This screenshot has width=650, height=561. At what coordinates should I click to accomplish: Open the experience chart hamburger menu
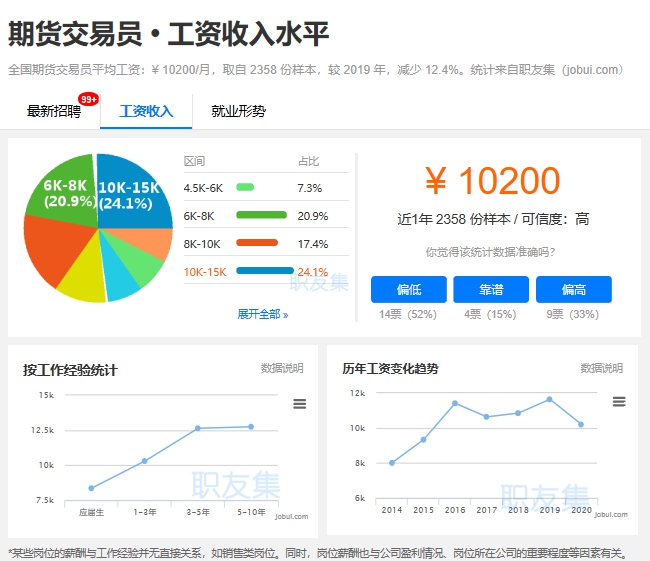(x=299, y=404)
